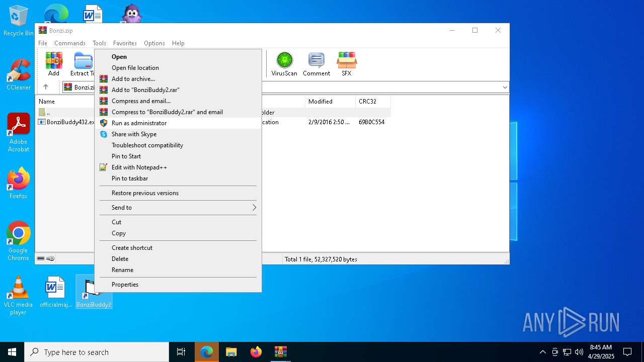Select the CCleaner desktop icon
644x362 pixels.
19,74
